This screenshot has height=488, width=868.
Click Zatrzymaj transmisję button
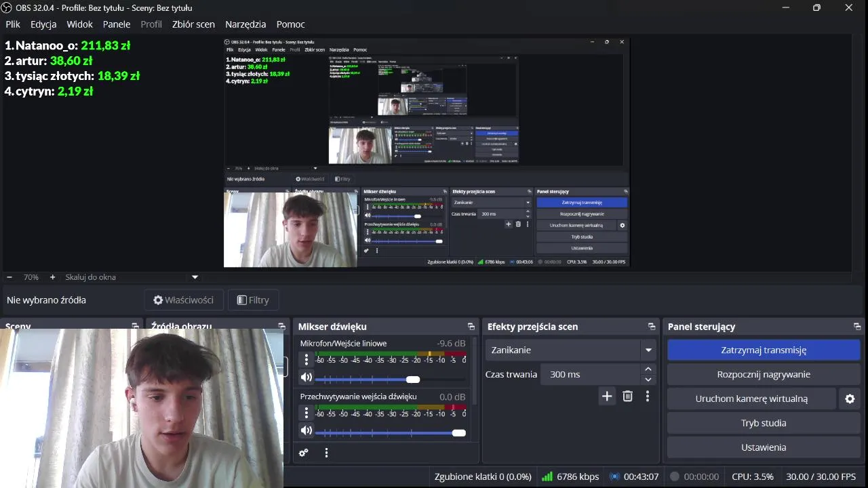[x=764, y=350]
